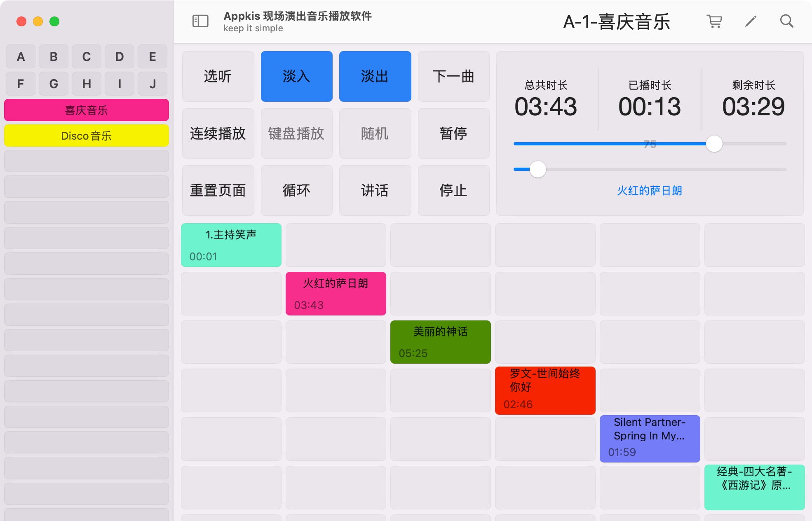Click the volume slider handle at 75
The height and width of the screenshot is (521, 812).
[x=715, y=144]
